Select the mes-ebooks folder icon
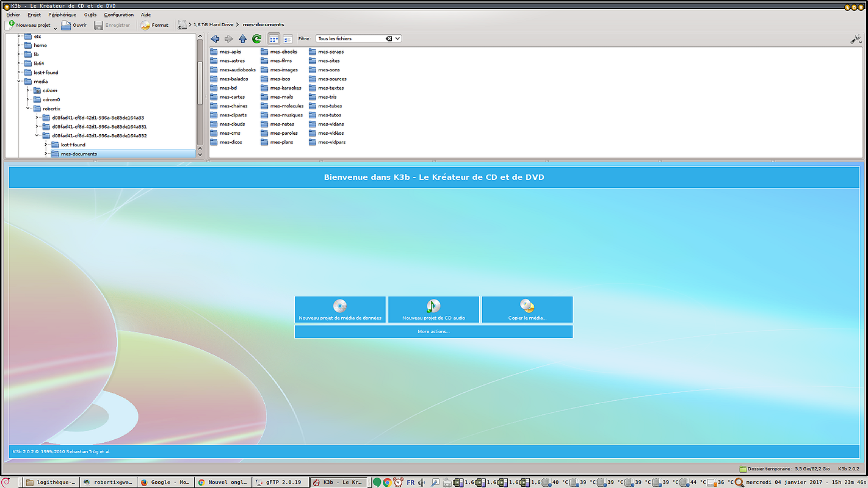868x488 pixels. coord(264,52)
